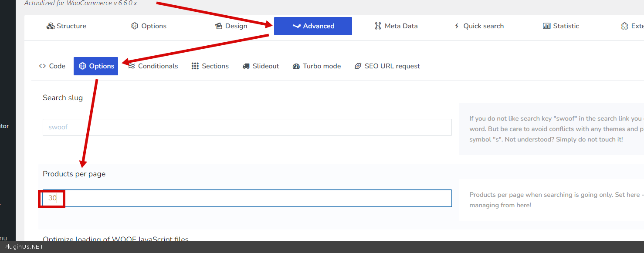Click the Meta Data branch icon

pyautogui.click(x=378, y=26)
